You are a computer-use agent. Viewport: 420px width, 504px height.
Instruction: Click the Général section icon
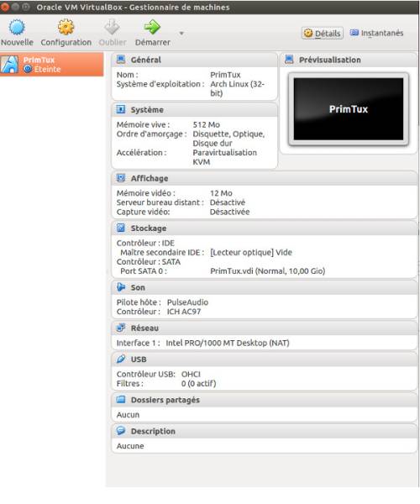pyautogui.click(x=121, y=60)
